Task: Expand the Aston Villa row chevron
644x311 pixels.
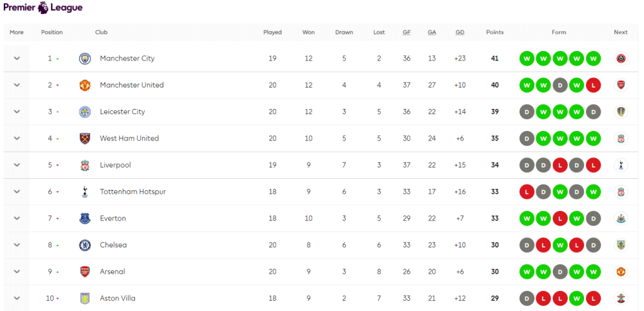Action: coord(17,298)
